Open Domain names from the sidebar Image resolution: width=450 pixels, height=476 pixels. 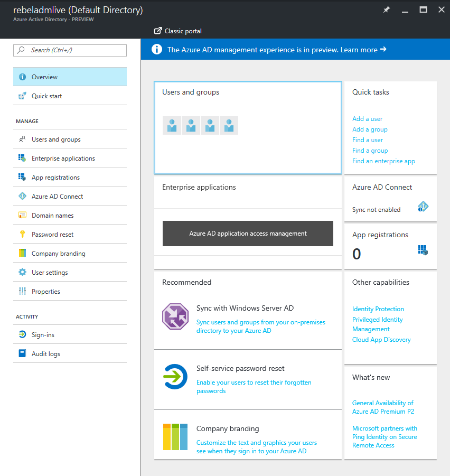tap(70, 215)
